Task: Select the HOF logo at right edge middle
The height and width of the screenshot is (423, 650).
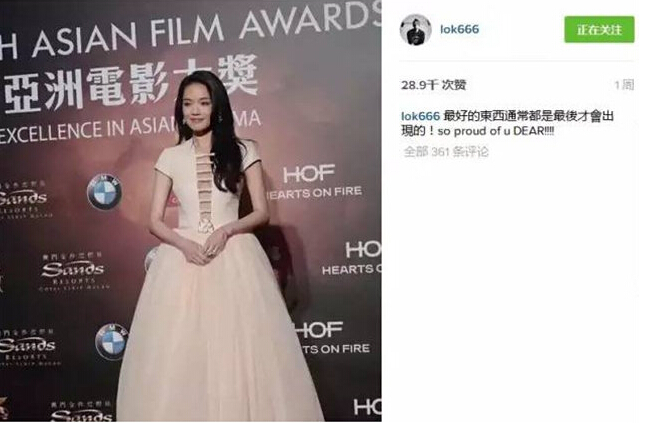Action: pos(352,258)
